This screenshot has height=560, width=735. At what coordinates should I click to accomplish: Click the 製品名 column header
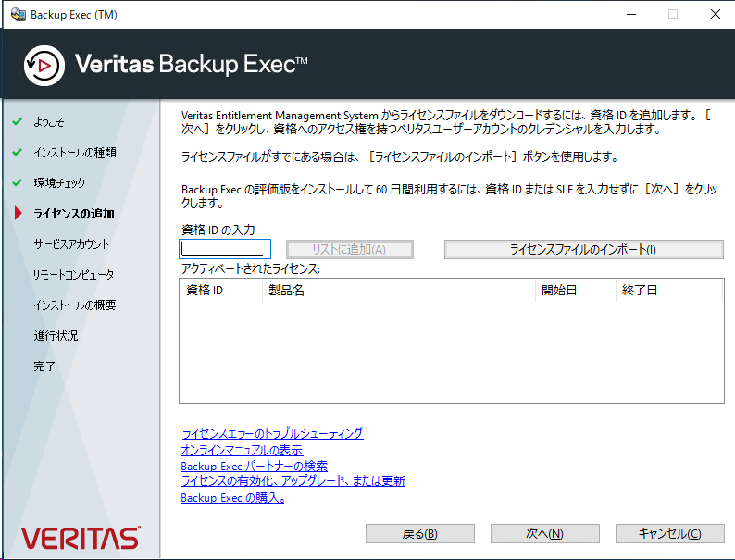[x=398, y=290]
